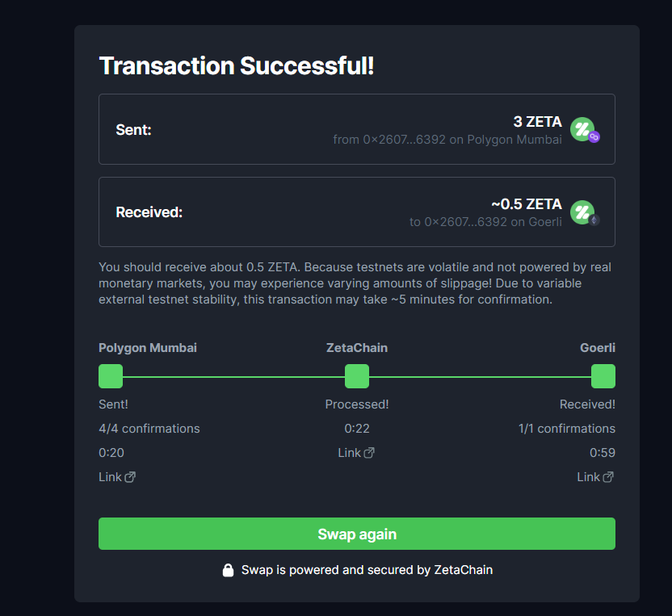Click the ZETA token icon in Received row
This screenshot has height=616, width=672.
pyautogui.click(x=582, y=212)
